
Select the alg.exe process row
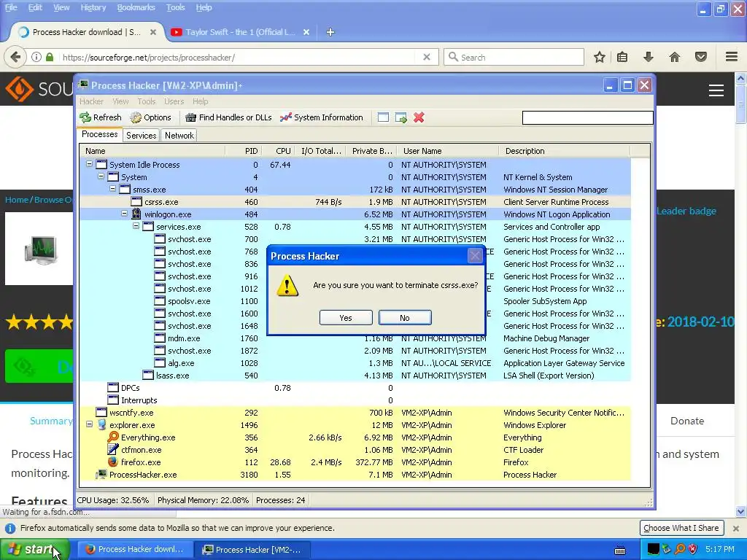tap(355, 363)
